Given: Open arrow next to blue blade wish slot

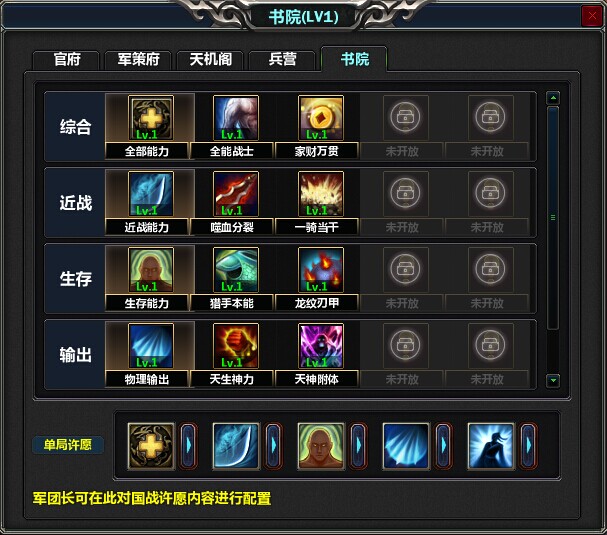Looking at the screenshot, I should (x=274, y=446).
